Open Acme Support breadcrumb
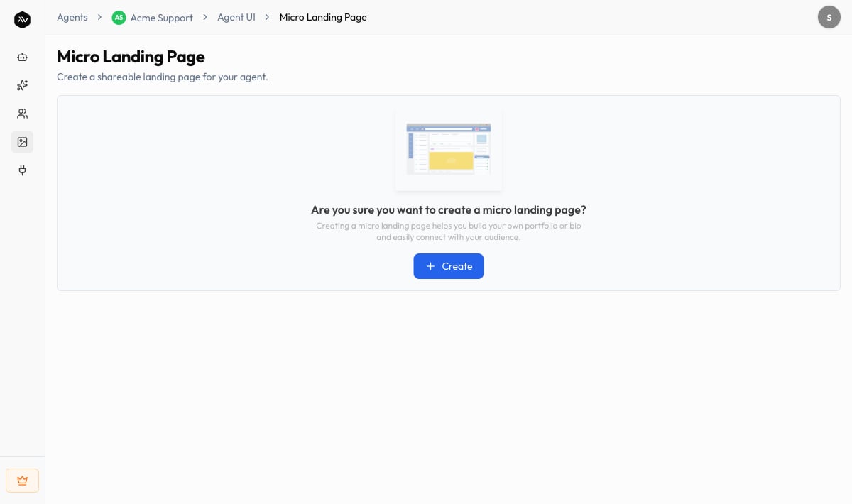 (x=161, y=18)
